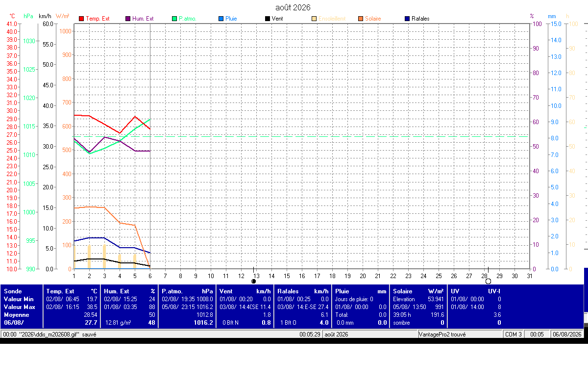Screen dimensions: 588x386
Task: Click the orange Solaire legend swatch
Action: point(361,19)
